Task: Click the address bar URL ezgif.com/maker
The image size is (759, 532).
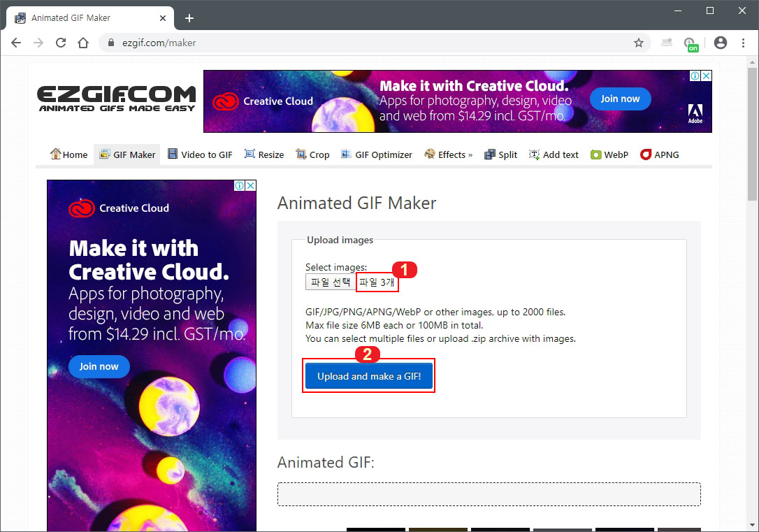Action: [159, 43]
